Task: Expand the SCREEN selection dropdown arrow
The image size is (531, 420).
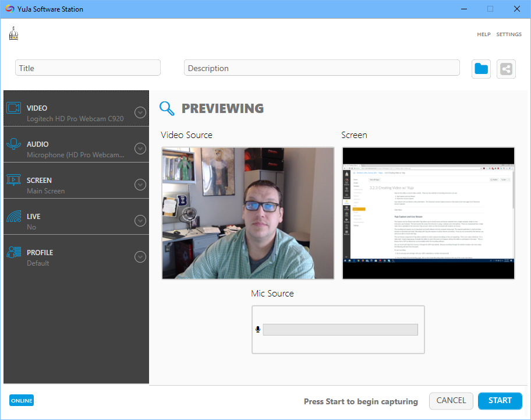Action: (x=140, y=185)
